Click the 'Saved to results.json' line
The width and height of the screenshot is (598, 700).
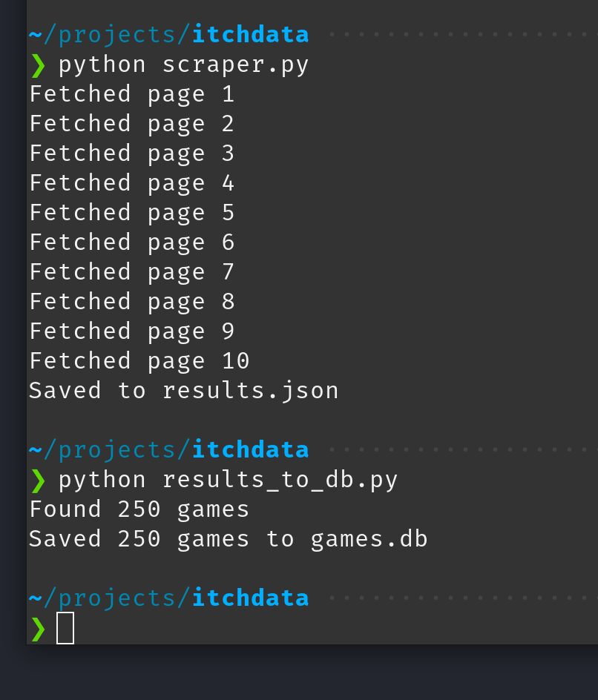(183, 392)
